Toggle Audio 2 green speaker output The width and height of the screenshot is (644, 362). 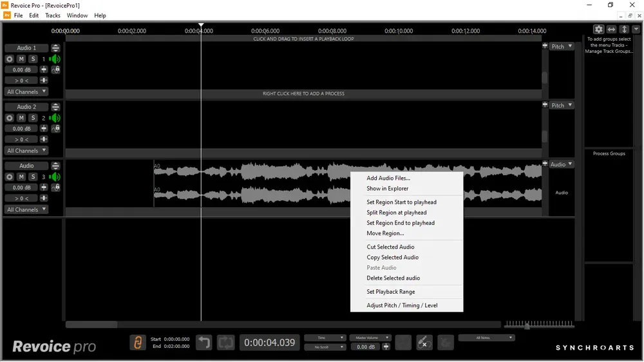[x=55, y=118]
